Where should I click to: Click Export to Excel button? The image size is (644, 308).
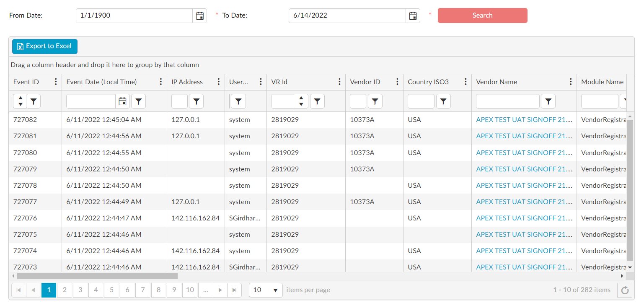(x=45, y=47)
